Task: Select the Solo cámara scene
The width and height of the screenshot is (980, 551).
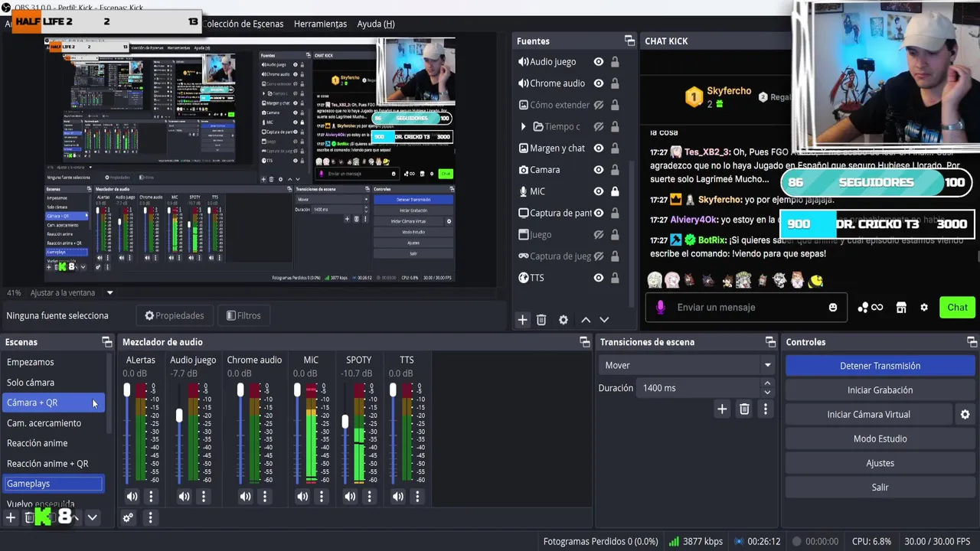Action: [31, 383]
